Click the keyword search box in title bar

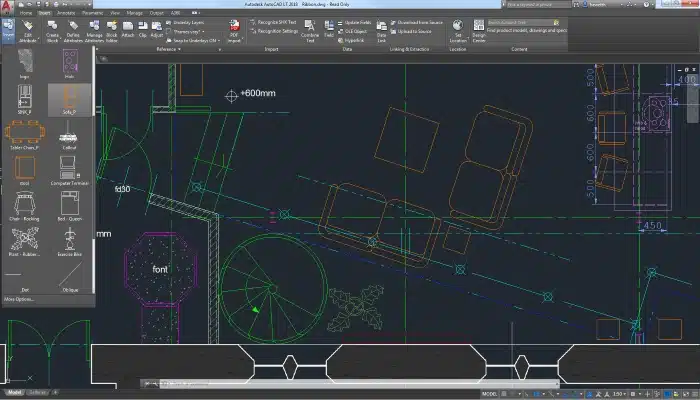point(538,4)
